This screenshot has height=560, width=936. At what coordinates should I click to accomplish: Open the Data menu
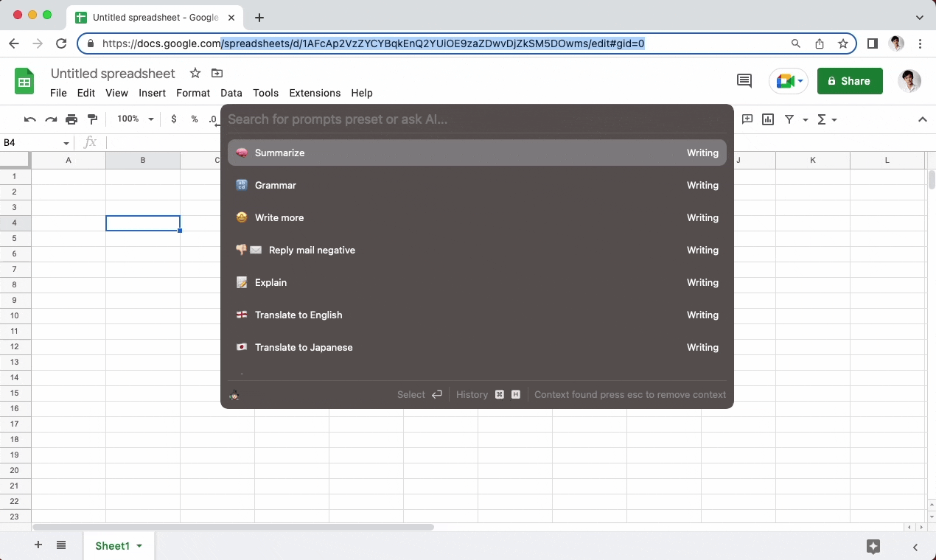(x=231, y=93)
